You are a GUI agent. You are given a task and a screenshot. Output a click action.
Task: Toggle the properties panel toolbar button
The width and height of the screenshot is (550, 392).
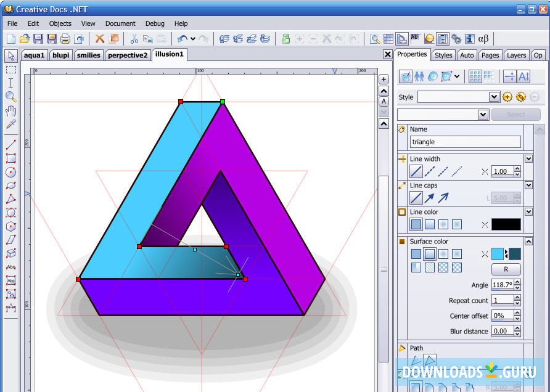click(x=443, y=39)
